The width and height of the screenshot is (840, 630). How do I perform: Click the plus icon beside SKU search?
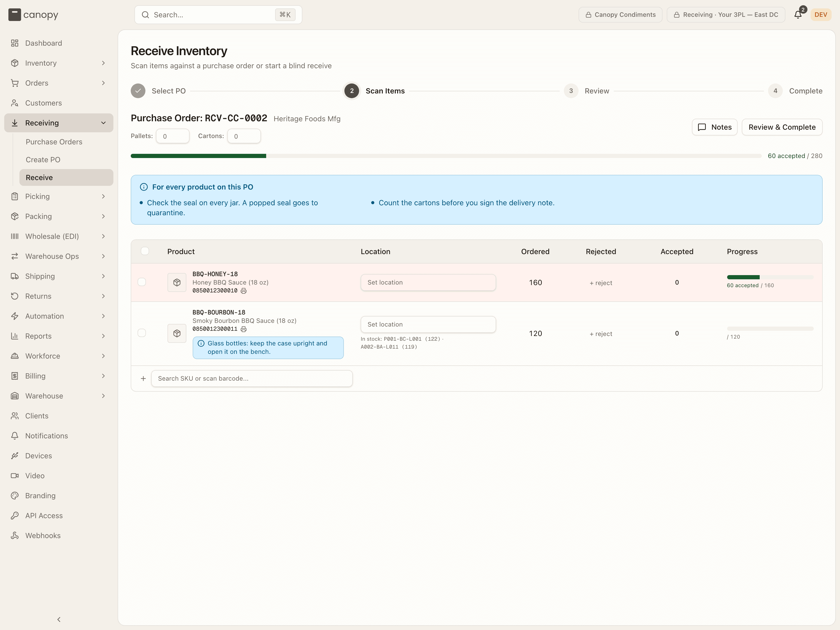[143, 379]
